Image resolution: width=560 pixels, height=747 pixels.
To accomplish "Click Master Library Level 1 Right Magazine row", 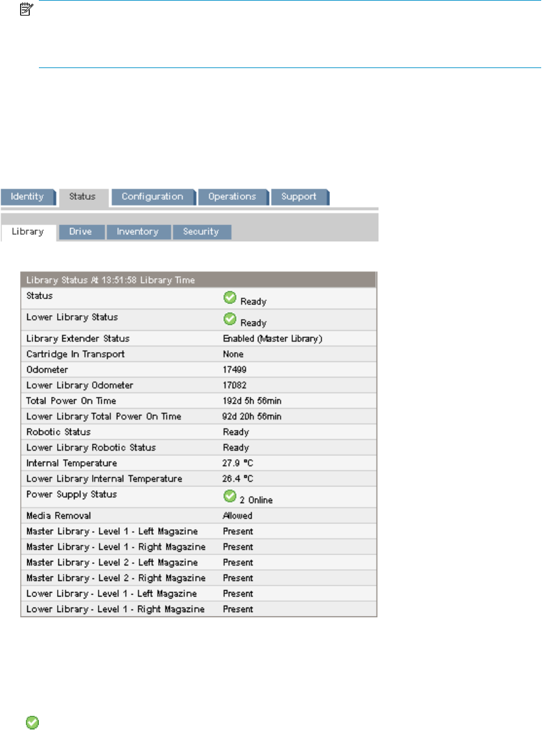I will click(x=198, y=547).
